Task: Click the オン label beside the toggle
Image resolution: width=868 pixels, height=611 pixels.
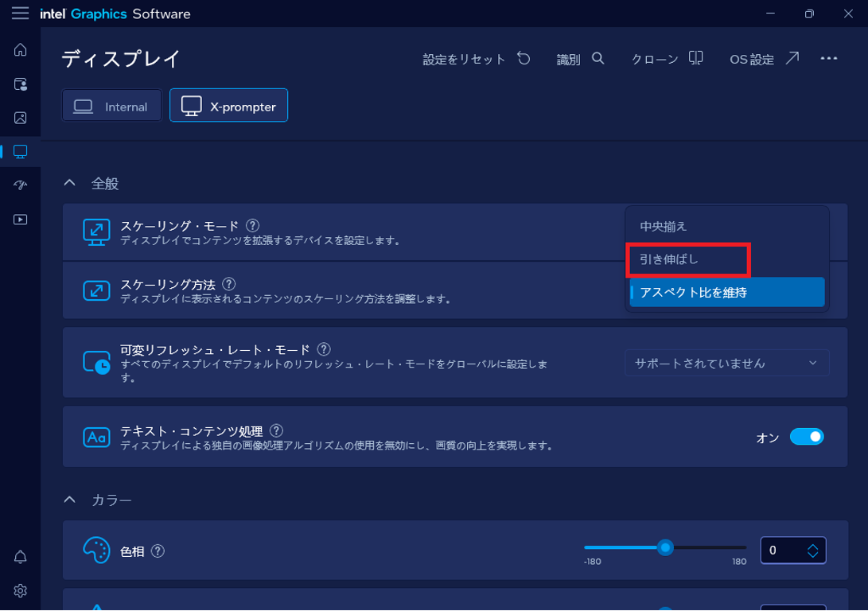Action: (768, 438)
